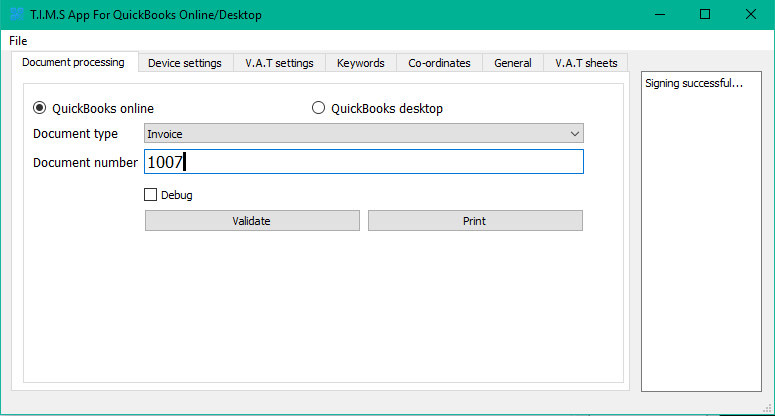Select the QuickBooks desktop radio button
This screenshot has height=416, width=775.
pos(318,108)
